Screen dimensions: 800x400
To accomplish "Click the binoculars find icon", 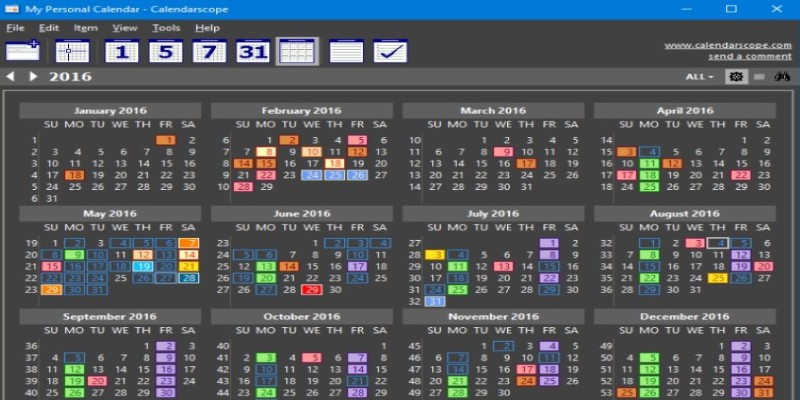I will [x=783, y=77].
